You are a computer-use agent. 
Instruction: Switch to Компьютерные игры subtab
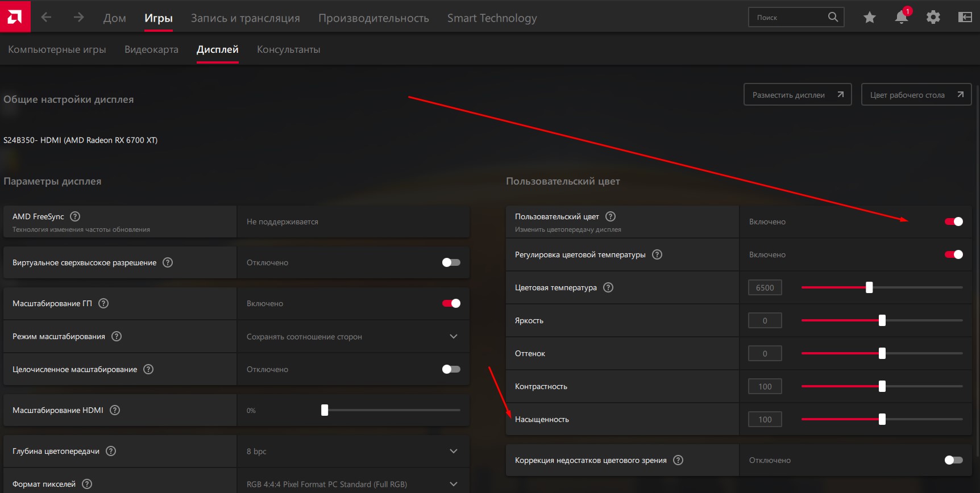(57, 49)
